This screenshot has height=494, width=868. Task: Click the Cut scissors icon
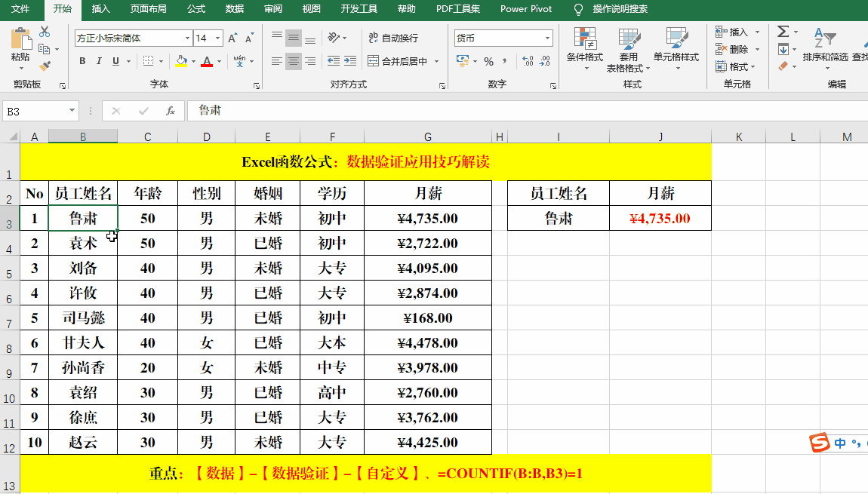tap(45, 32)
